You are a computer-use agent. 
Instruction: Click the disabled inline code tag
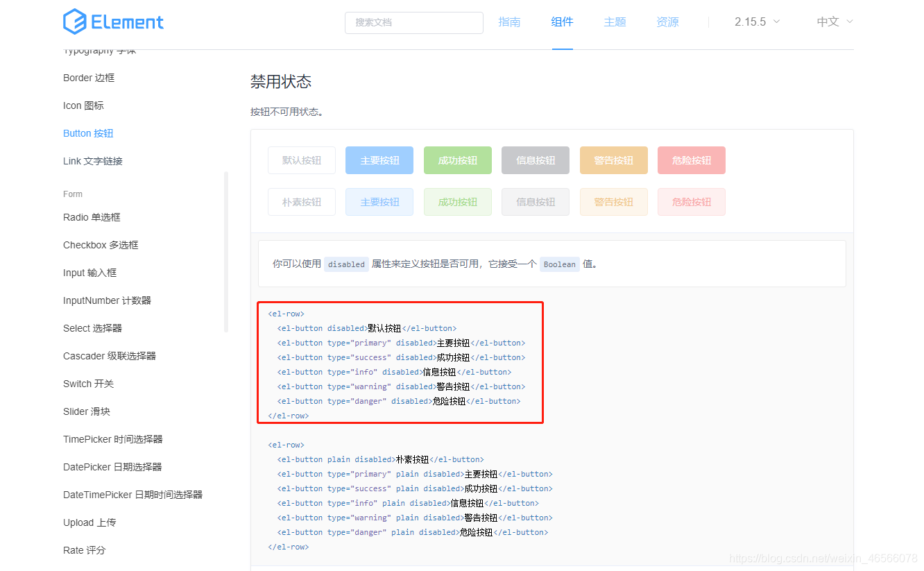[346, 264]
